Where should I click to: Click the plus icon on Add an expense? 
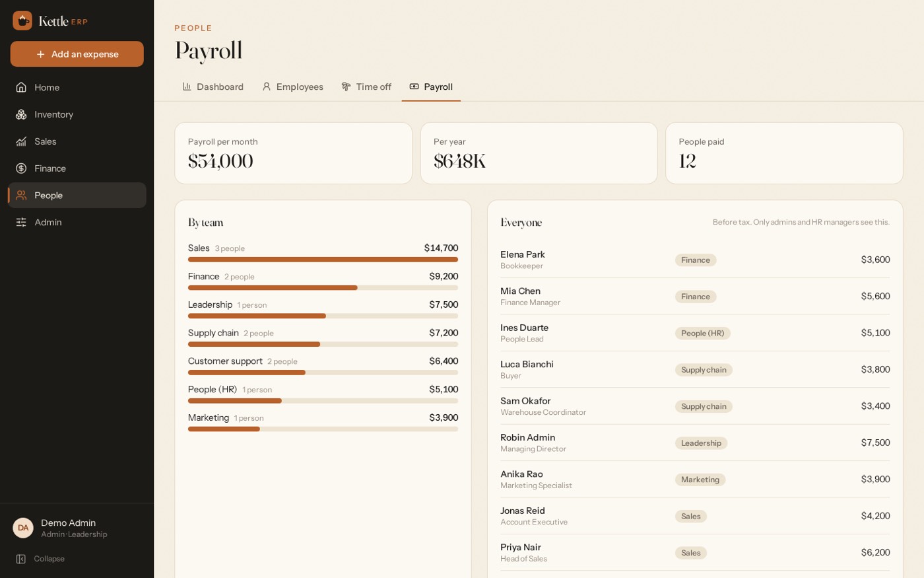click(x=41, y=54)
